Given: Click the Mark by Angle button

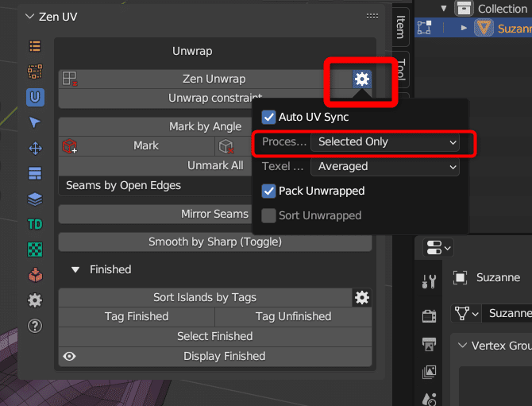Looking at the screenshot, I should [206, 126].
